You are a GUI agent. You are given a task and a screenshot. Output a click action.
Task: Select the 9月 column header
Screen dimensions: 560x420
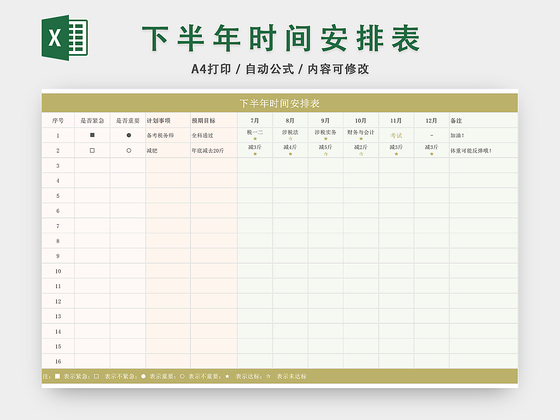[326, 121]
